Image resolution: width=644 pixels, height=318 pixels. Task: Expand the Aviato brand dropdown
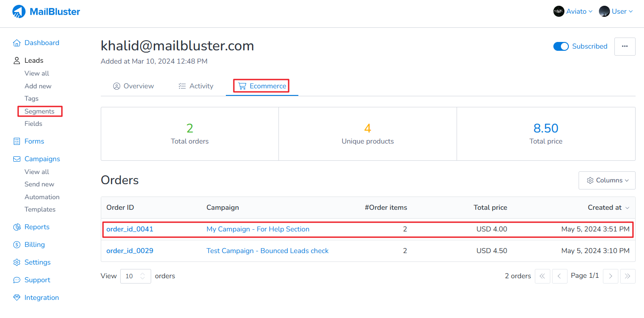[573, 11]
